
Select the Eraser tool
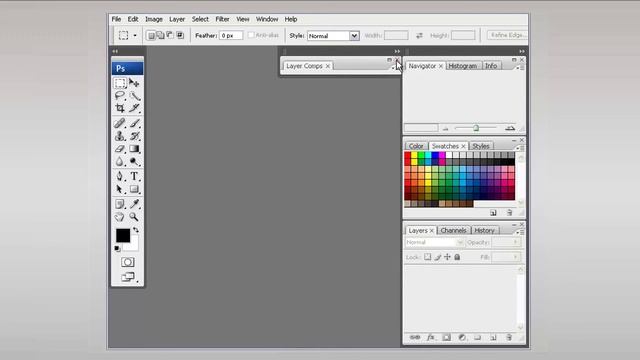(120, 149)
